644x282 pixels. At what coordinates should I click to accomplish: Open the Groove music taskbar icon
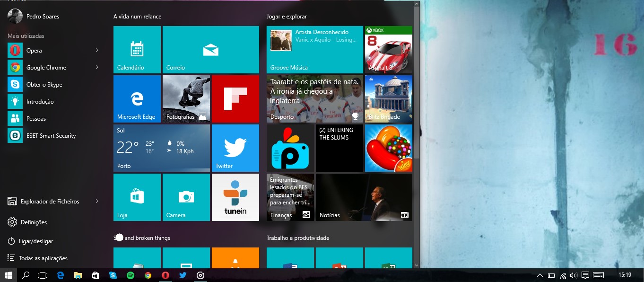pos(200,275)
